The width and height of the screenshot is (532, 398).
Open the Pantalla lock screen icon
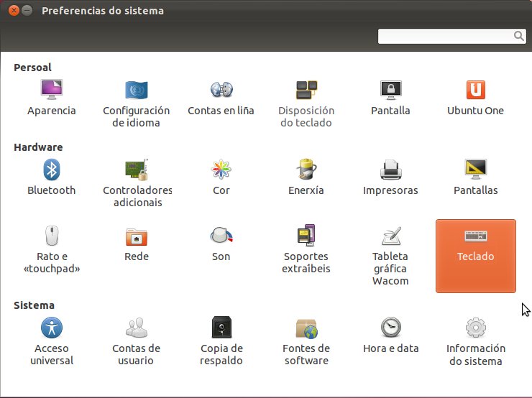point(391,90)
